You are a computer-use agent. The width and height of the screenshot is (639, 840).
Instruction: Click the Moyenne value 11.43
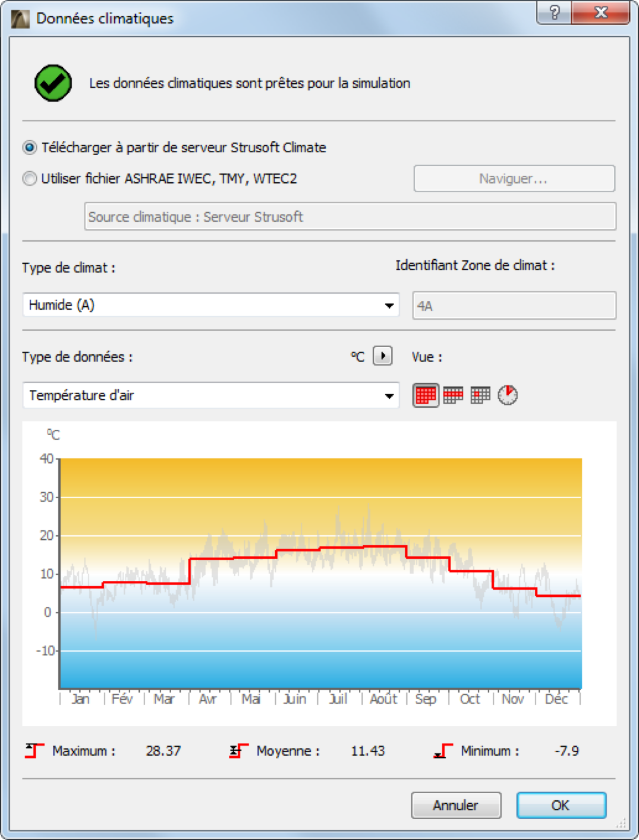368,751
